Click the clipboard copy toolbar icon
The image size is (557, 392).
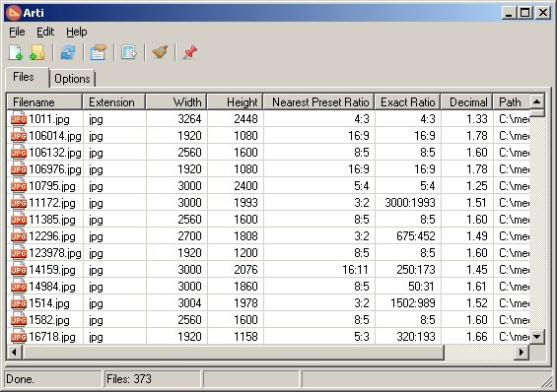tap(98, 52)
